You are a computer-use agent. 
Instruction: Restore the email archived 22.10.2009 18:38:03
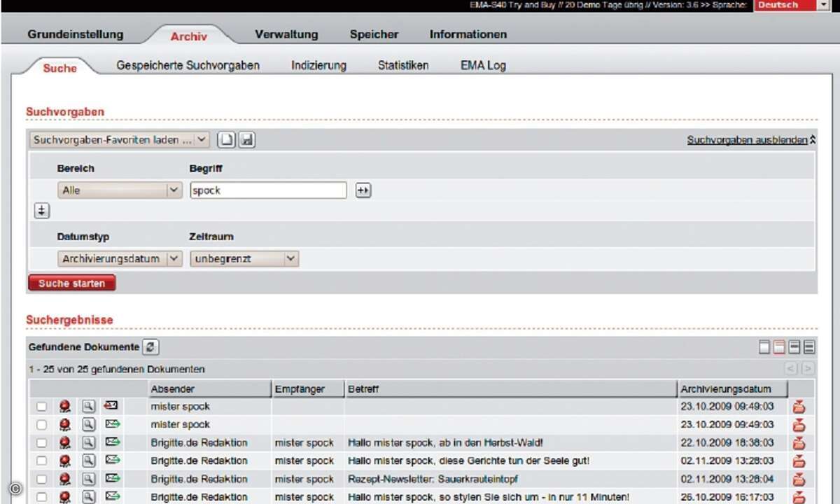click(x=799, y=442)
